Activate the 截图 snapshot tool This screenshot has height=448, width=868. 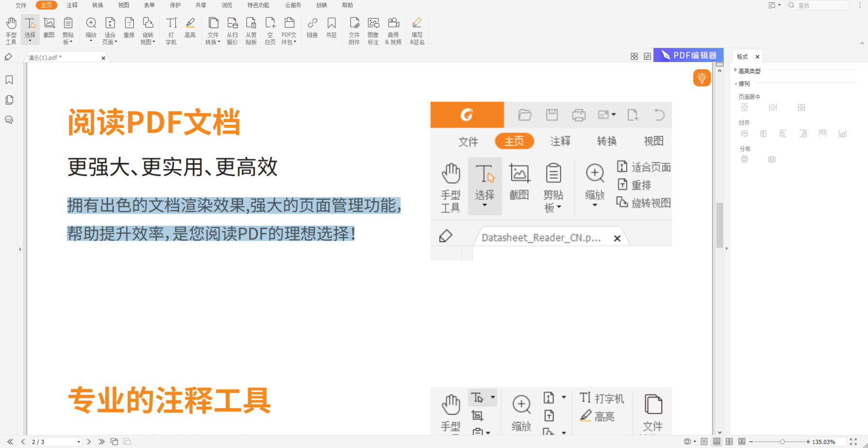coord(49,29)
